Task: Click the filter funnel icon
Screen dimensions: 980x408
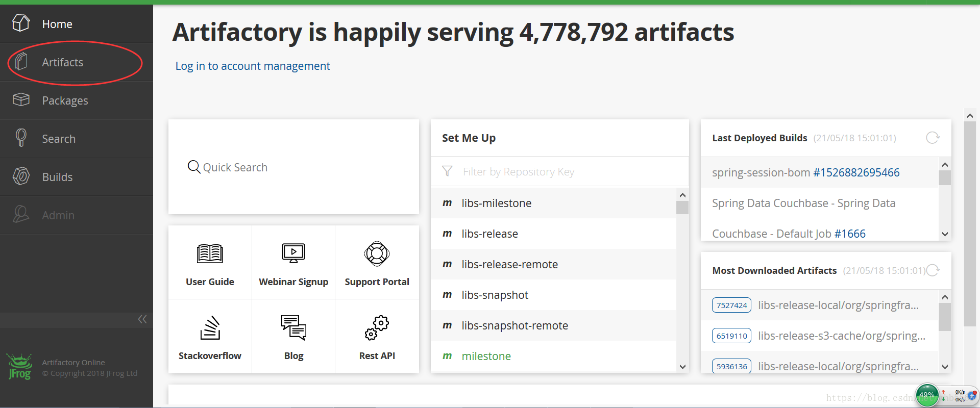Action: point(447,171)
